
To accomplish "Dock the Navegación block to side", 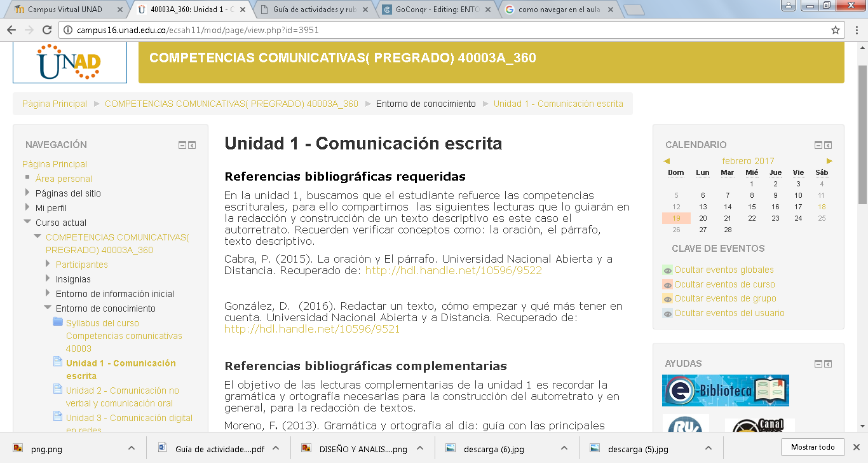I will pyautogui.click(x=192, y=145).
